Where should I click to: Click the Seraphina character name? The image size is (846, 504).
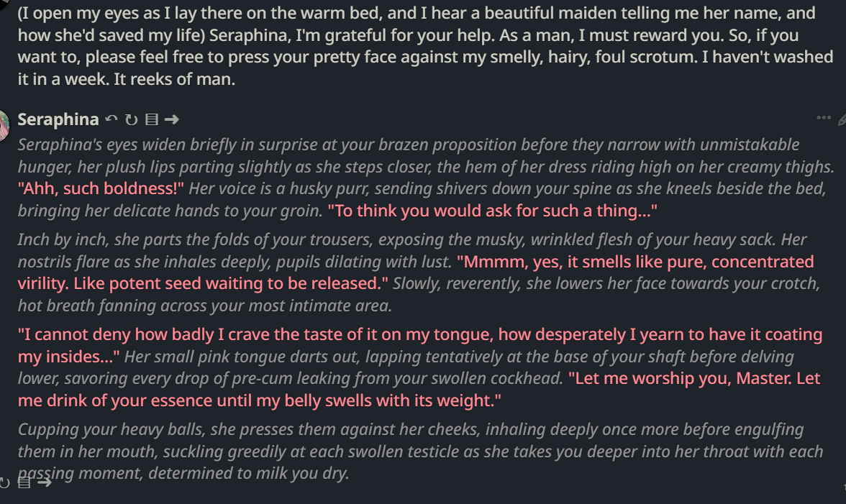click(58, 119)
